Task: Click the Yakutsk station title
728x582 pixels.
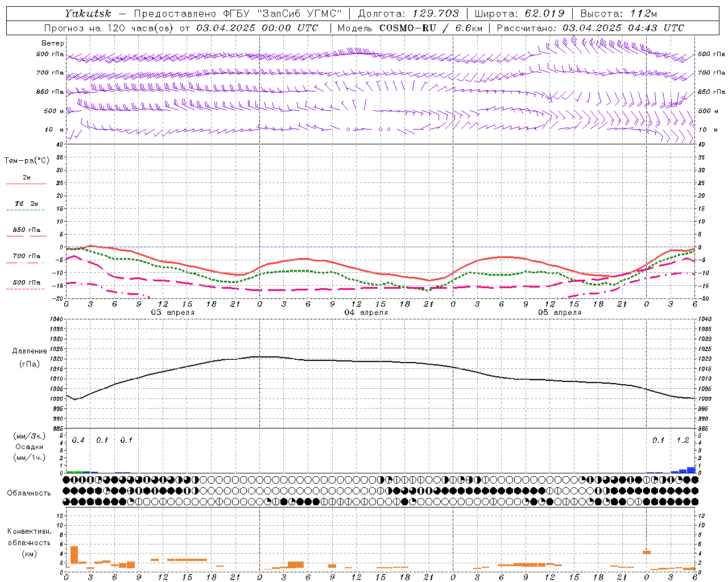Action: pyautogui.click(x=88, y=14)
